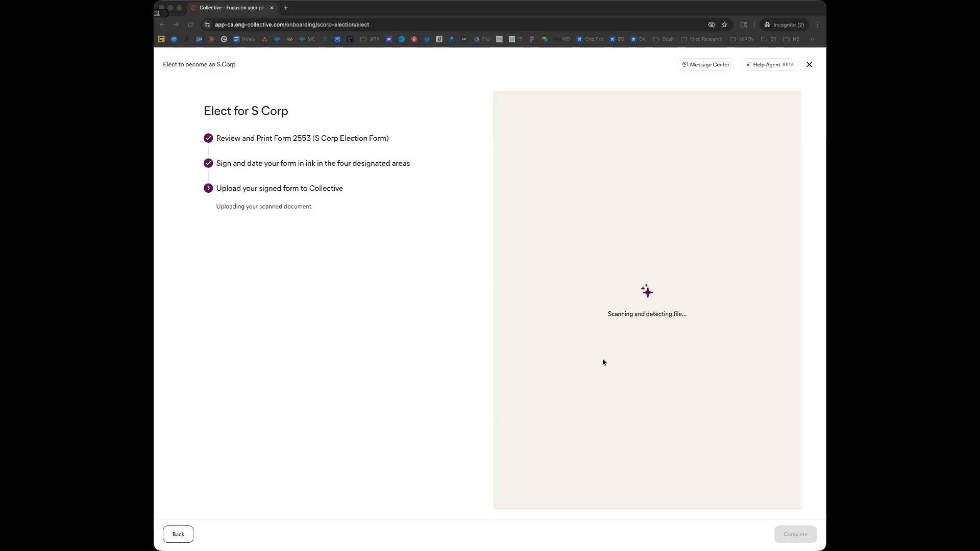Select step 3 Upload your signed form
980x551 pixels.
click(x=279, y=188)
